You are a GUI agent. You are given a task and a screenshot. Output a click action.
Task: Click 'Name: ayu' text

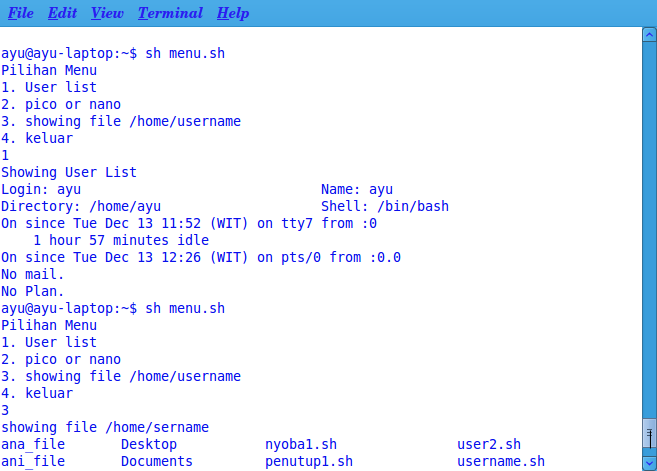357,189
